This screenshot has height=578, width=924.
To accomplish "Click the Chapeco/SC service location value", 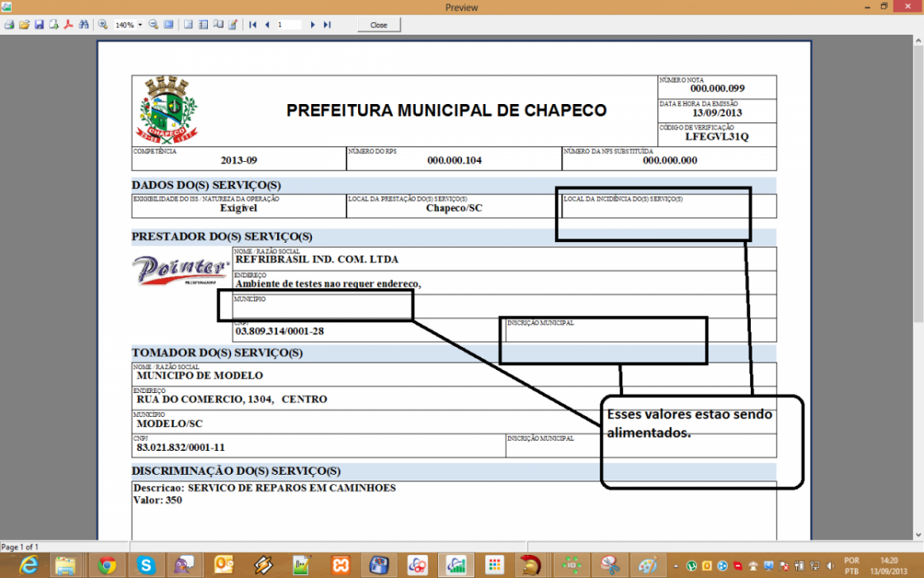I will [454, 208].
